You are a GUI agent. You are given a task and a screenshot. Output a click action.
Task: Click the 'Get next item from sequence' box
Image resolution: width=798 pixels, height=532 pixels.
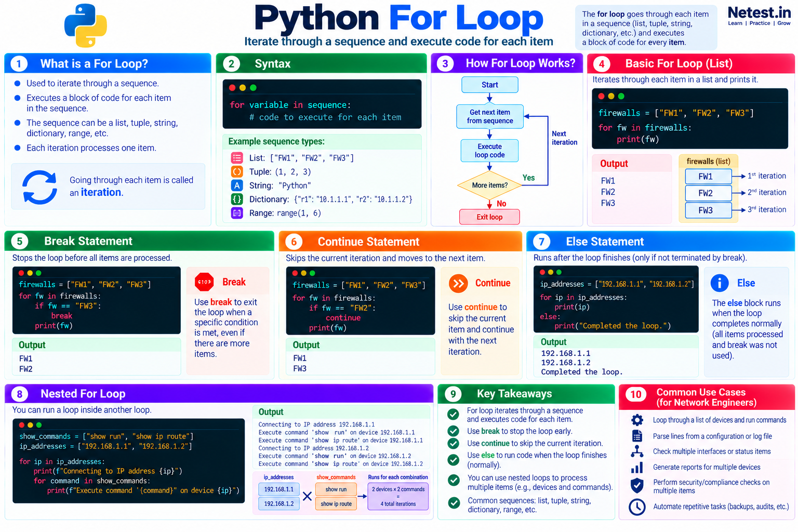click(x=490, y=116)
